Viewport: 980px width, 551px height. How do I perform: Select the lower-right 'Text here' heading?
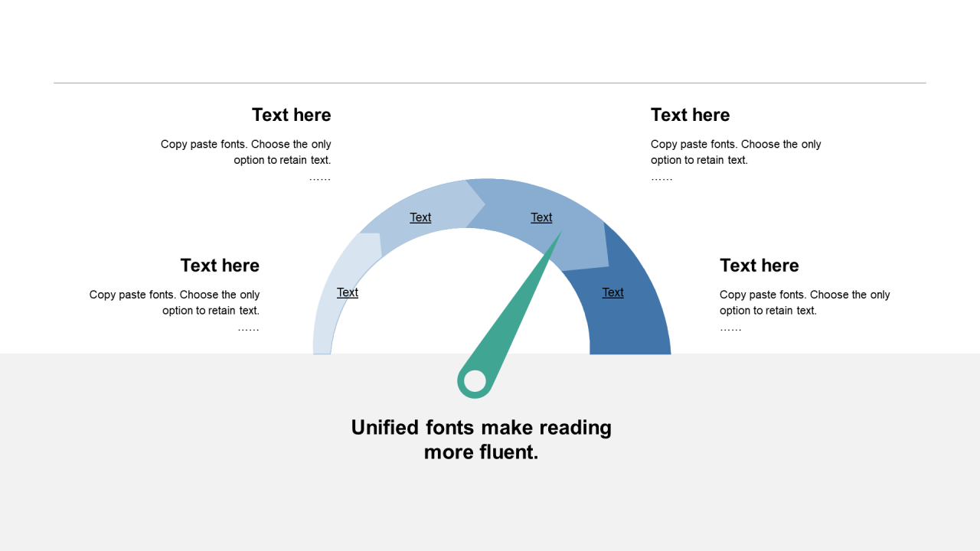tap(759, 266)
